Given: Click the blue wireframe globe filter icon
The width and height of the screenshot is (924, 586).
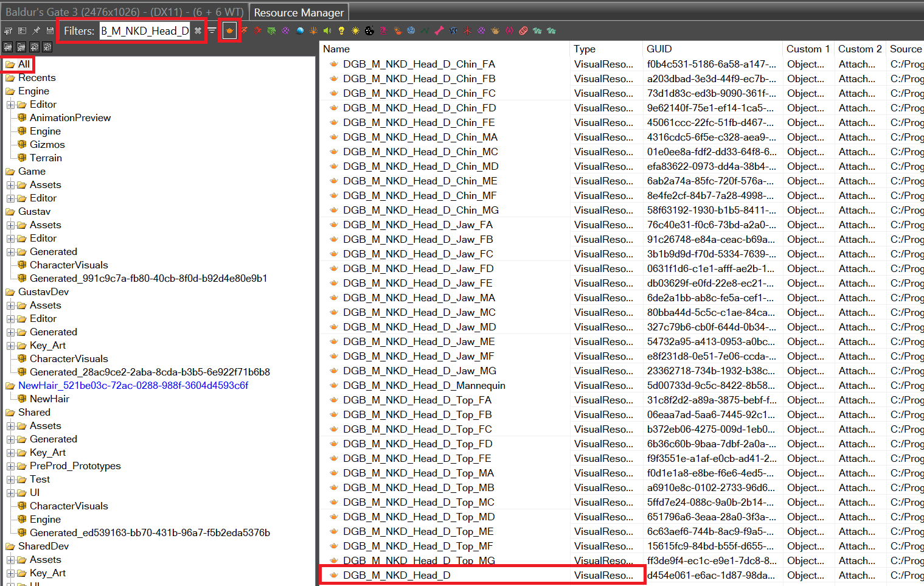Looking at the screenshot, I should click(x=411, y=30).
